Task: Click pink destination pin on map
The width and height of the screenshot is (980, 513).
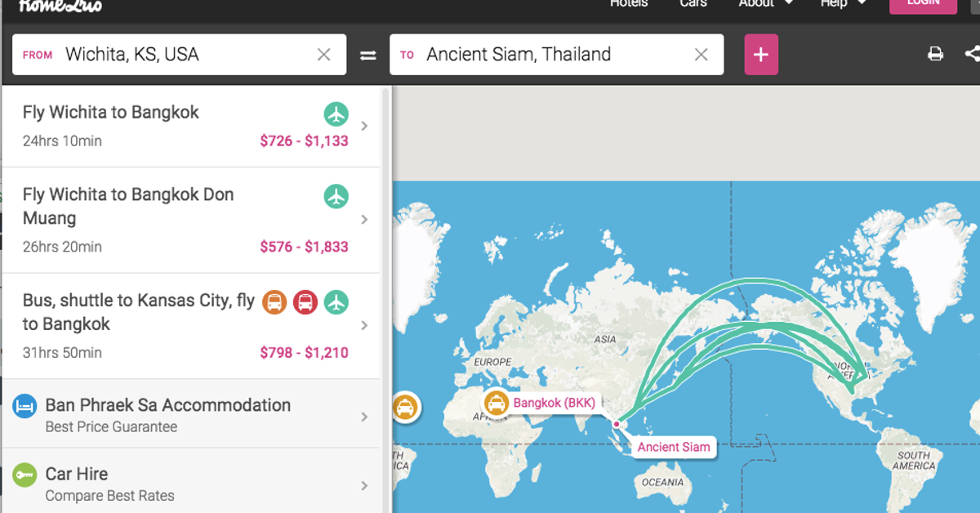Action: [x=616, y=424]
